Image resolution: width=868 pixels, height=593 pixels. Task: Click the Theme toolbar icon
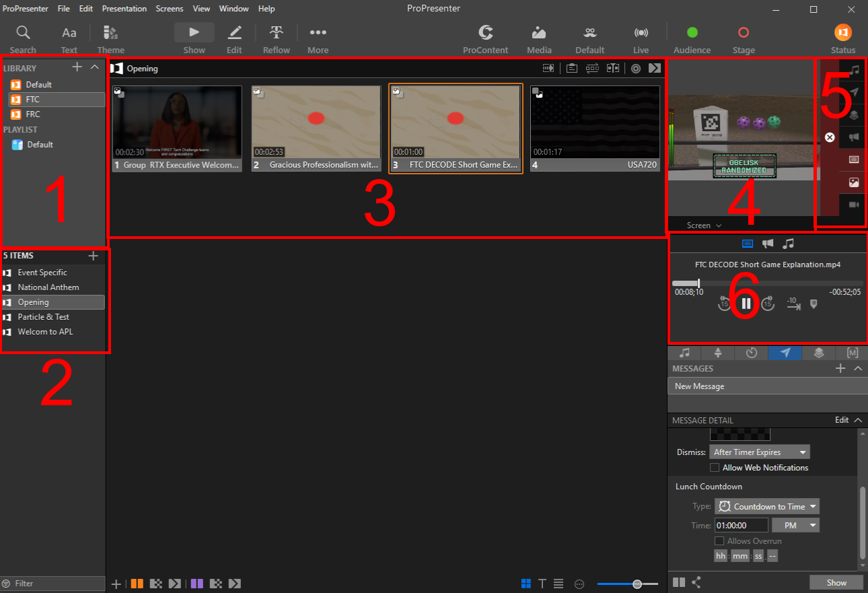click(x=110, y=33)
